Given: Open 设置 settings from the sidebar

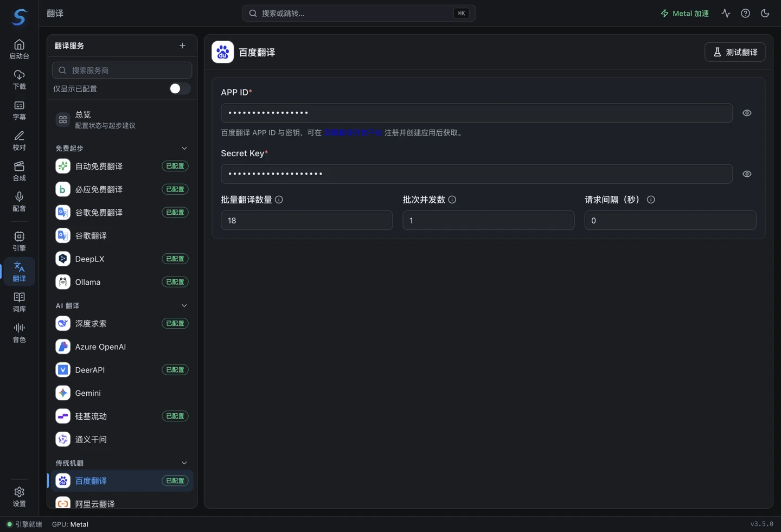Looking at the screenshot, I should click(19, 496).
